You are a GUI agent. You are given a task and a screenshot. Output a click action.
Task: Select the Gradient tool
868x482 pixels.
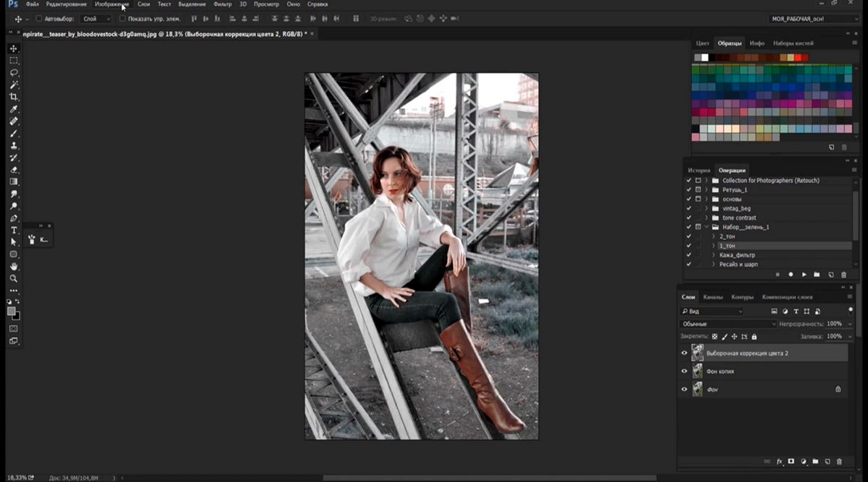coord(14,181)
